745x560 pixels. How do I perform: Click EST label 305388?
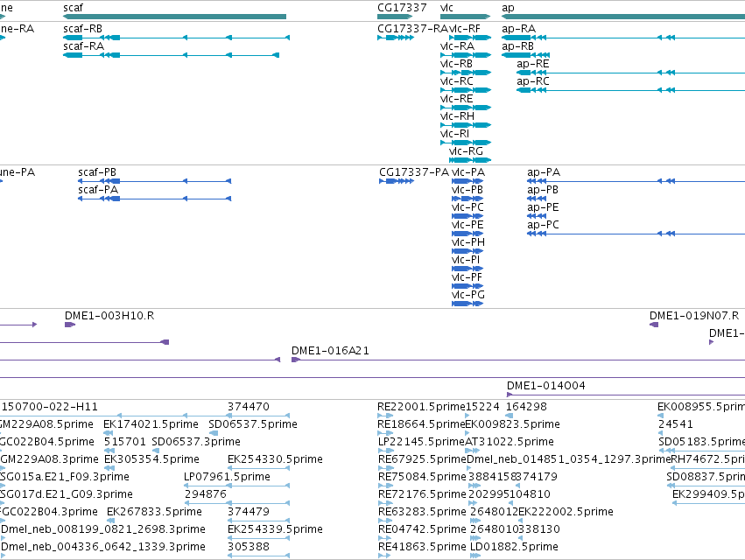pos(249,547)
